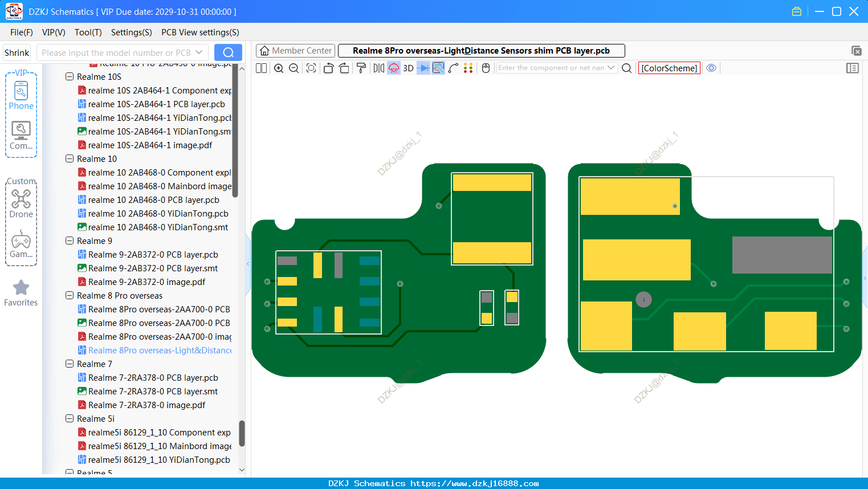
Task: Collapse the Realme 9 tree node
Action: pyautogui.click(x=70, y=241)
